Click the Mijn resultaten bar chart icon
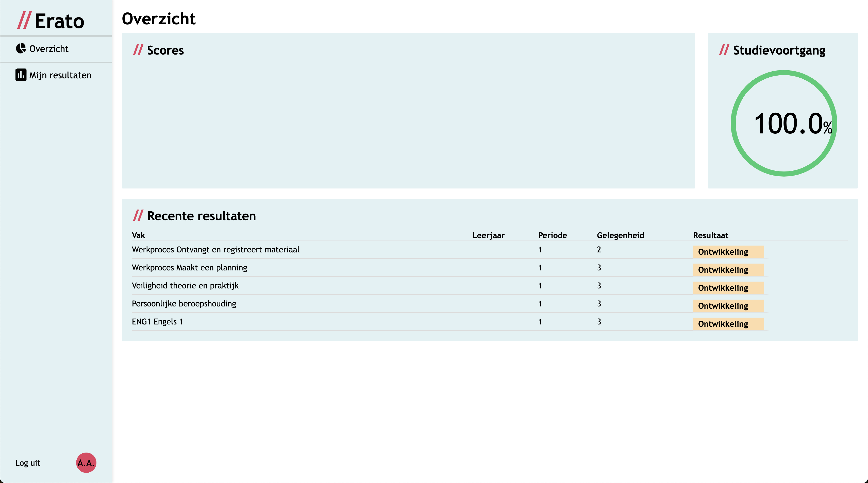This screenshot has height=483, width=868. [x=21, y=75]
